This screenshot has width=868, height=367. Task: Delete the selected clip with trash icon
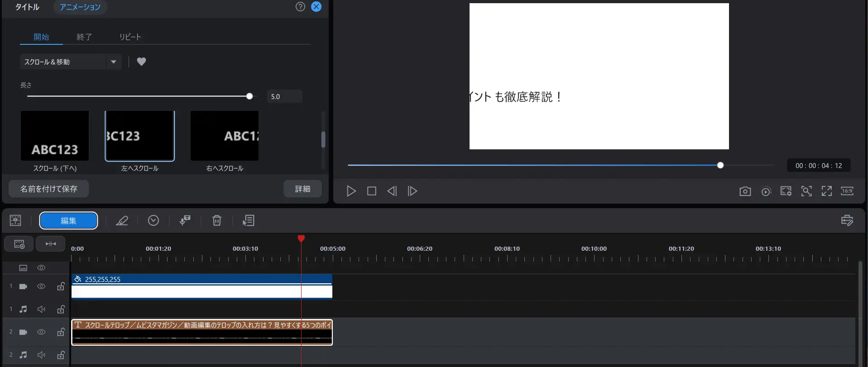pos(217,220)
